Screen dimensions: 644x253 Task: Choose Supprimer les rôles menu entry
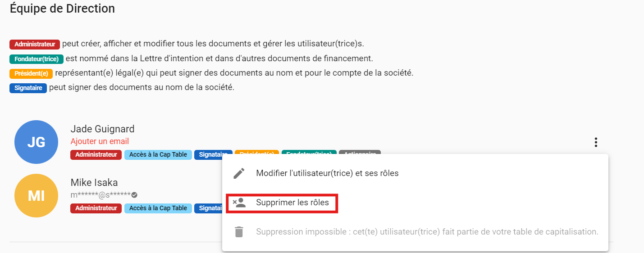click(x=292, y=203)
